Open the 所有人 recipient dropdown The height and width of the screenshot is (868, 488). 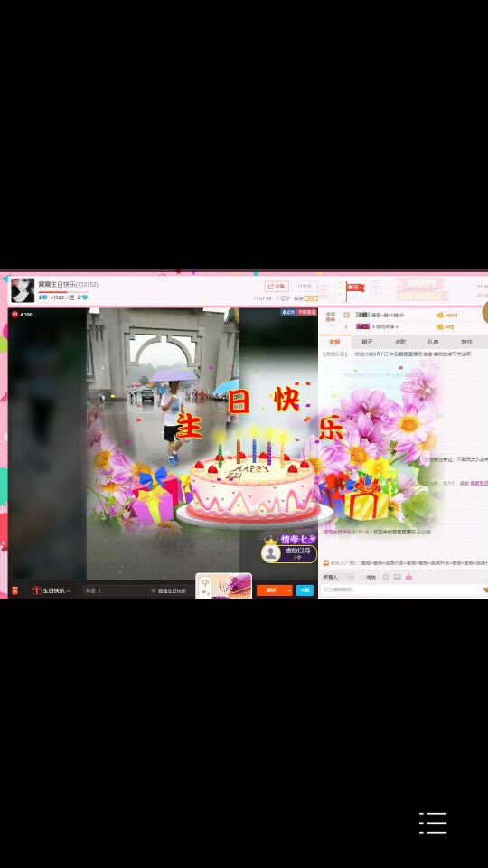click(x=339, y=577)
